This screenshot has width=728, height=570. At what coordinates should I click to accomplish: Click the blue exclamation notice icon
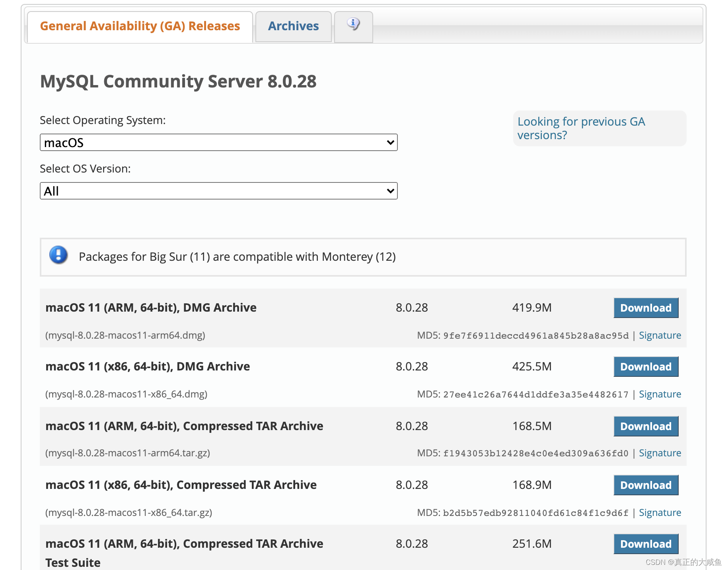pos(58,255)
